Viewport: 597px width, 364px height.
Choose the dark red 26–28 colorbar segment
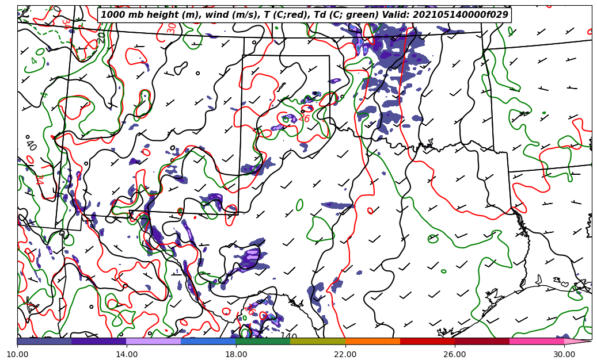pos(482,341)
